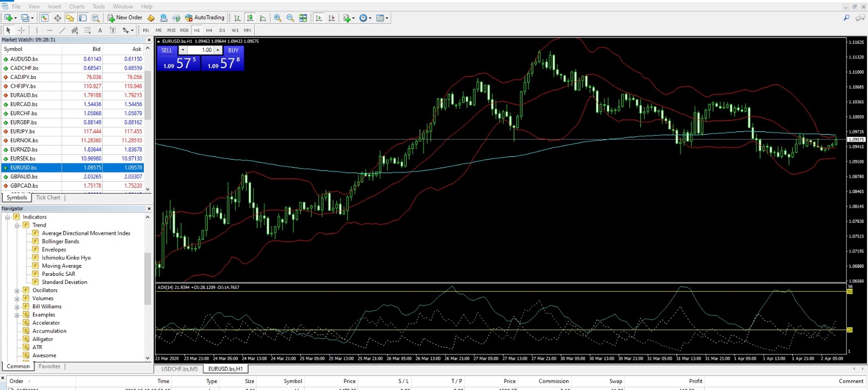
Task: Open the dropdown arrow next to SELL
Action: [182, 50]
